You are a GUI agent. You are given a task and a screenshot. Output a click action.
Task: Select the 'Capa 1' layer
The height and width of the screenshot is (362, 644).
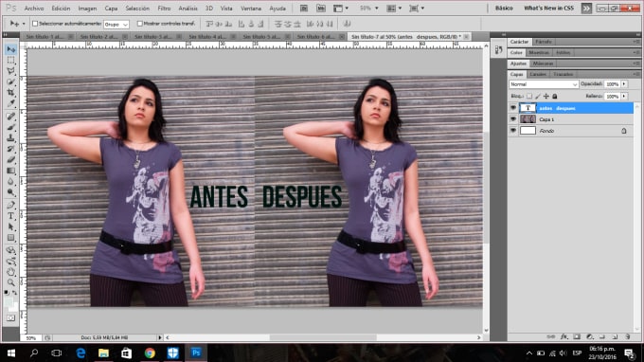pyautogui.click(x=571, y=119)
